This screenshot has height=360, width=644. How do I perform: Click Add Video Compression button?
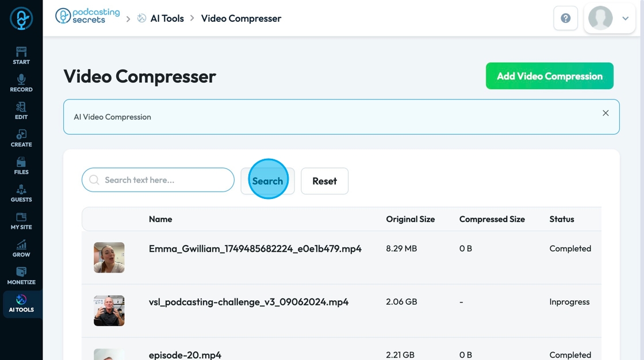click(x=550, y=76)
